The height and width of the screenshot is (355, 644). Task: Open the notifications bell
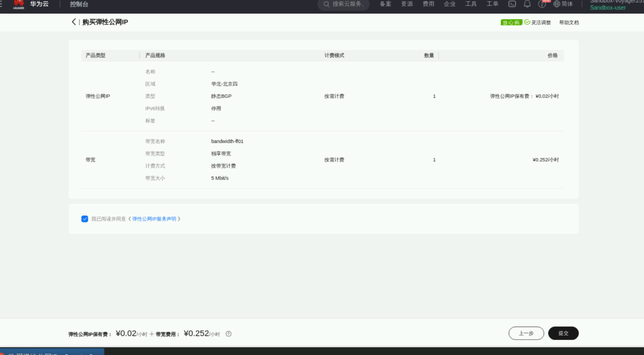(x=527, y=4)
